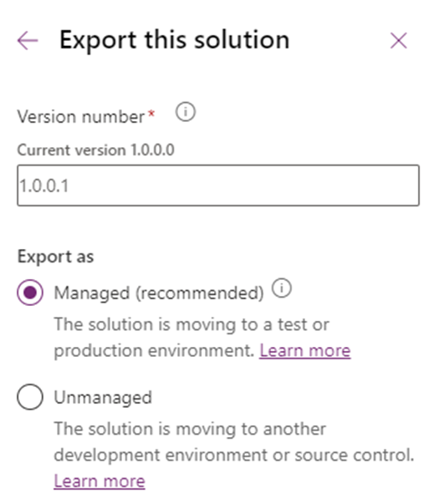Click the Export as section heading
The image size is (434, 504).
click(56, 257)
